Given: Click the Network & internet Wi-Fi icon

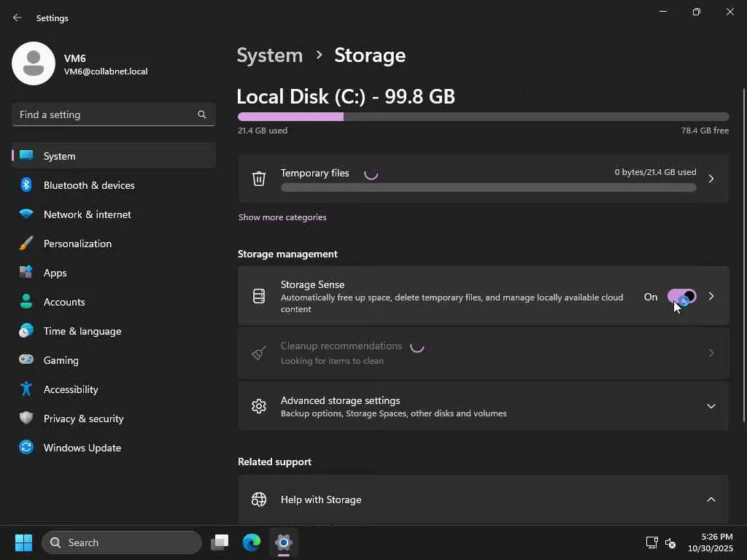Looking at the screenshot, I should (x=26, y=214).
